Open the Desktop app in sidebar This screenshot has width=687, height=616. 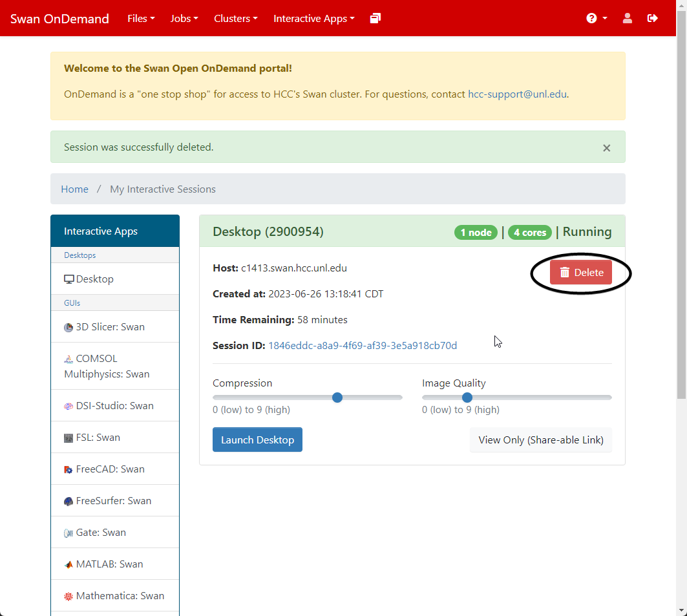click(94, 279)
